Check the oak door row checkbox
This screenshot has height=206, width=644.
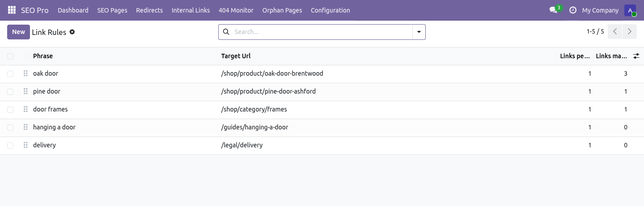coord(10,74)
